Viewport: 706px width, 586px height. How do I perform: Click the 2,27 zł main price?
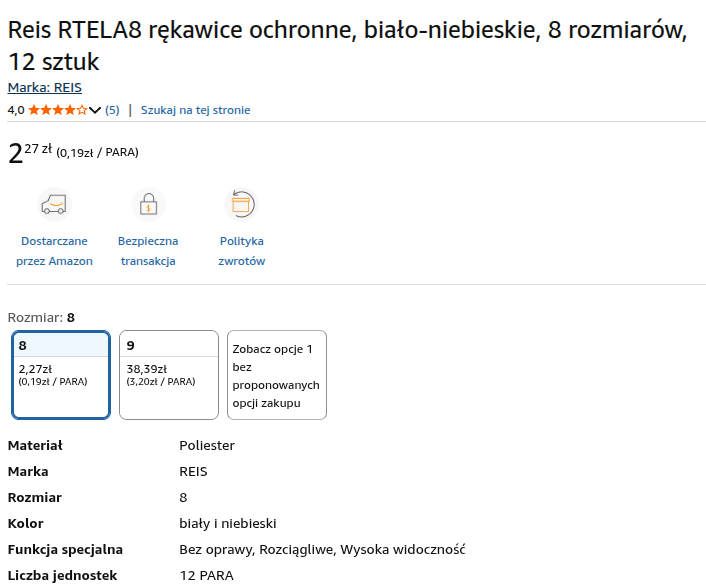coord(30,152)
